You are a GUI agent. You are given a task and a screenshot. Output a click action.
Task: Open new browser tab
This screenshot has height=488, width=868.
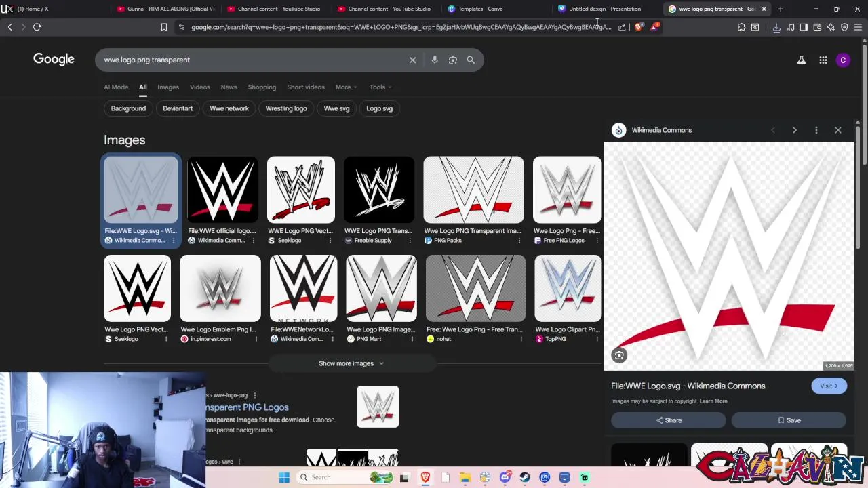point(781,9)
